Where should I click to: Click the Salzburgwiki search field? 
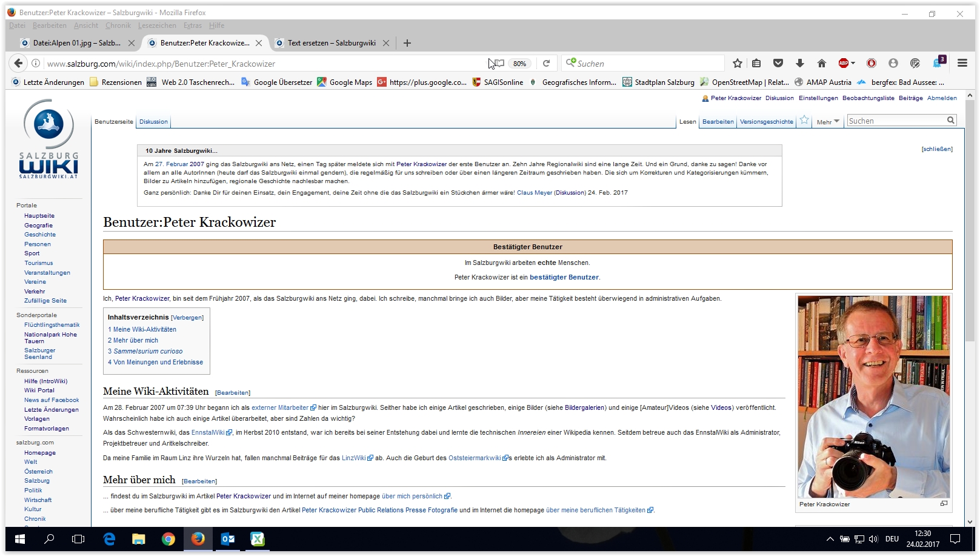(896, 121)
